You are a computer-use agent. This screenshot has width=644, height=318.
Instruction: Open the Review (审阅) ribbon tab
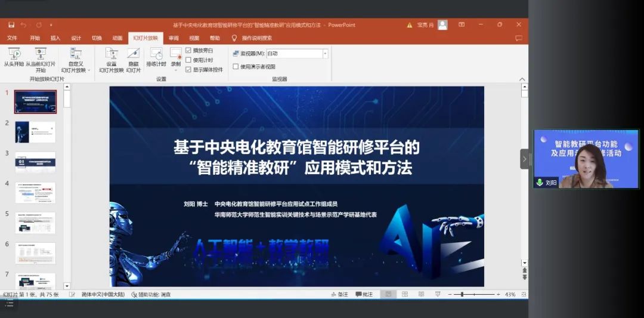point(174,38)
